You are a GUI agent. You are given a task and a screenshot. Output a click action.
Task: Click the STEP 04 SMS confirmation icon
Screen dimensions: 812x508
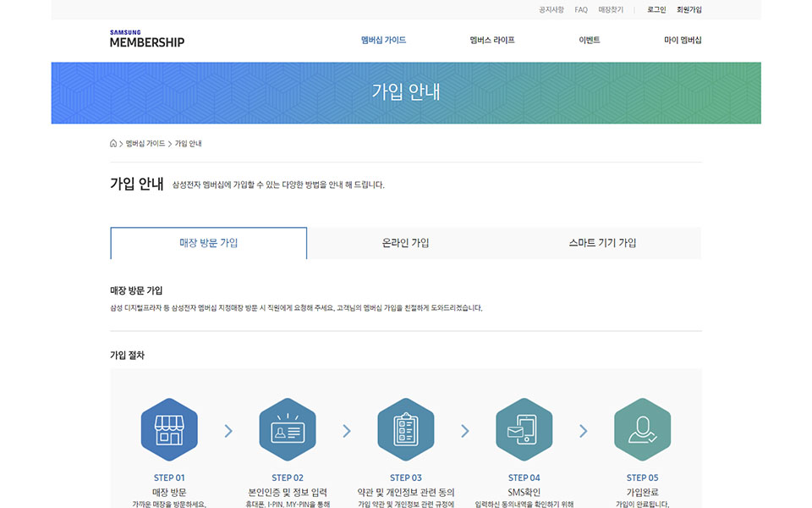pyautogui.click(x=524, y=430)
